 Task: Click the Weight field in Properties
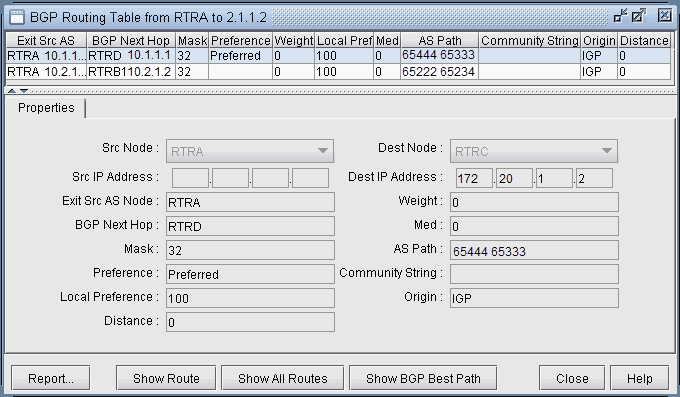pos(534,202)
